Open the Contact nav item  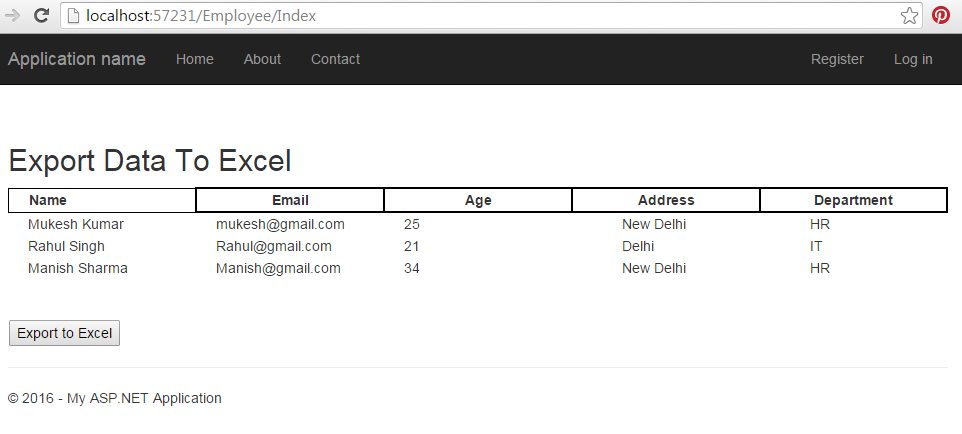335,59
